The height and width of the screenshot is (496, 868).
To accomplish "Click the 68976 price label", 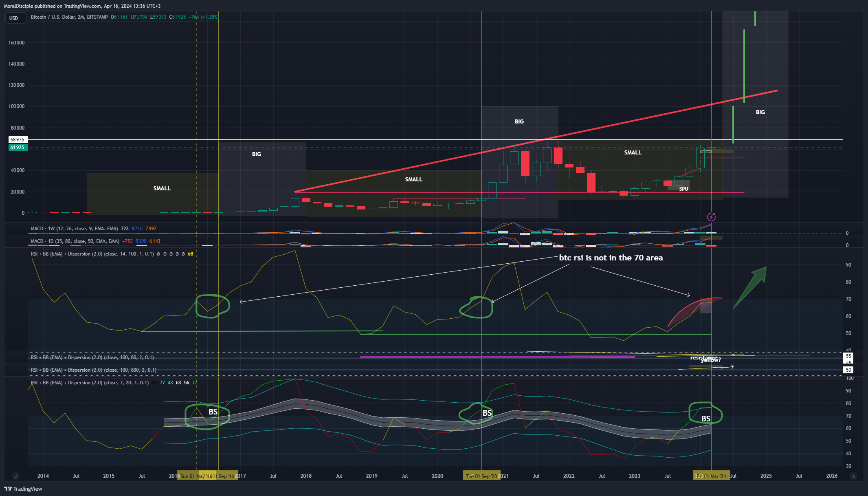I will (18, 140).
